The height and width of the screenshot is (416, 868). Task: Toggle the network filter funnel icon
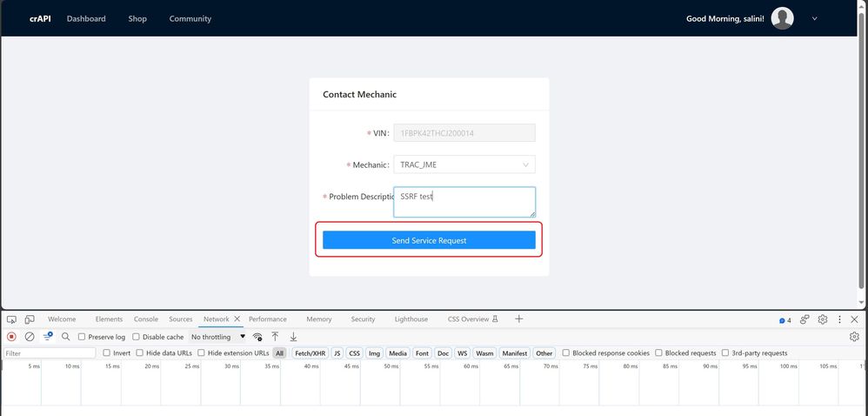48,337
